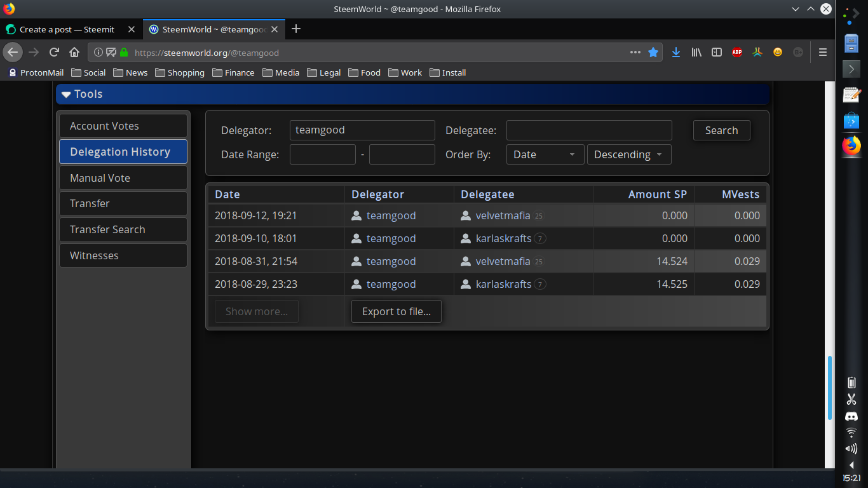Click the user icon beside karlaskrafts in the 2018-09-10 row

pos(466,238)
